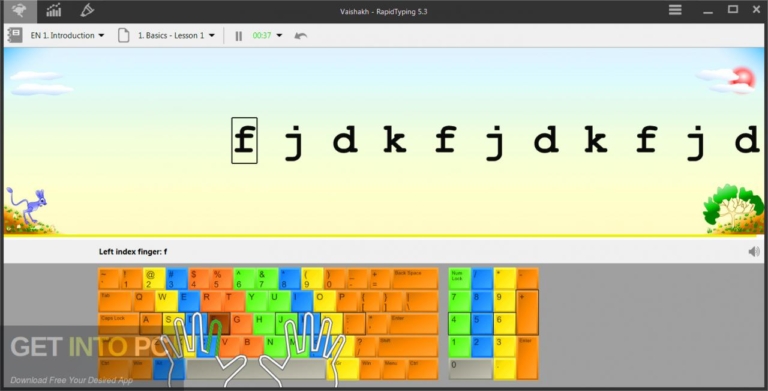Click the ( 9 key in number row
Image resolution: width=768 pixels, height=391 pixels.
[312, 278]
